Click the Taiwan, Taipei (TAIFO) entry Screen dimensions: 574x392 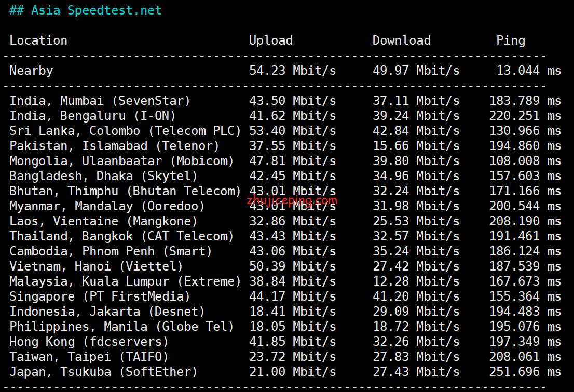(x=89, y=357)
